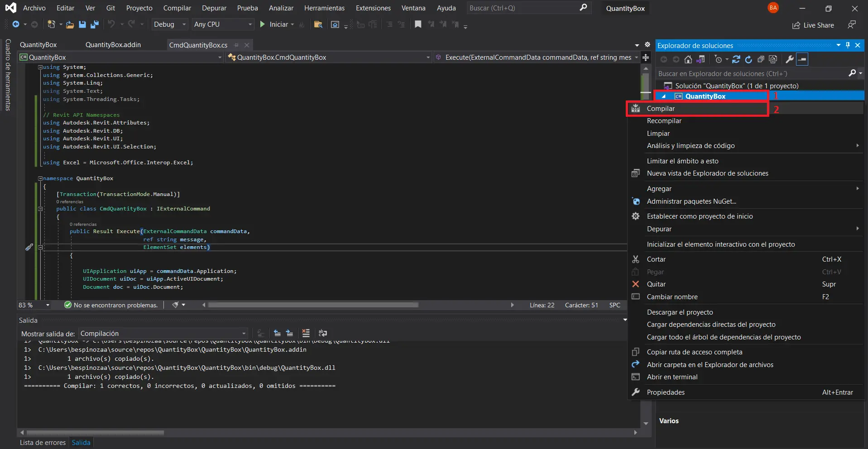Select the Solución "QuantityBox" tree row

tap(760, 86)
